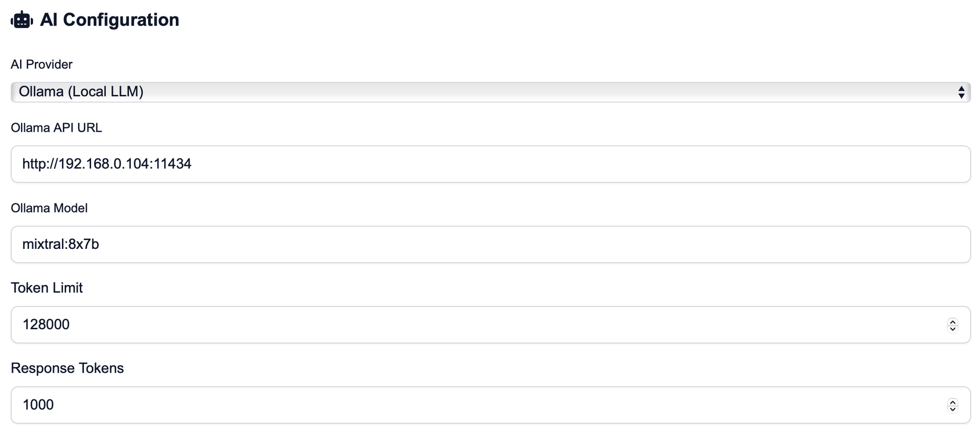This screenshot has height=438, width=980.
Task: Click the AI Configuration heading text
Action: point(109,20)
